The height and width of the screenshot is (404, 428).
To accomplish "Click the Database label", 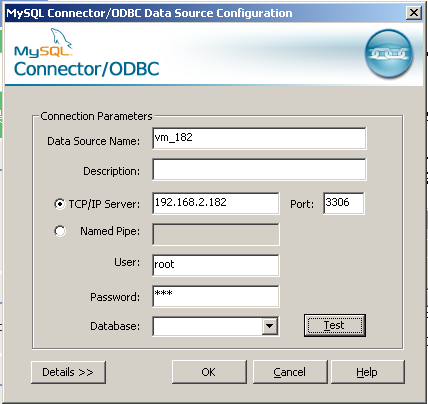I will (115, 326).
